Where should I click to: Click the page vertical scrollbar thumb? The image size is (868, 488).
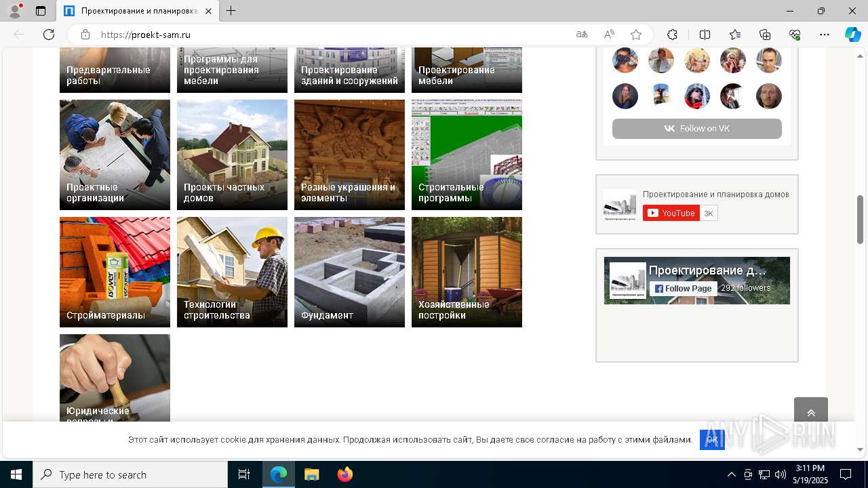click(x=861, y=220)
